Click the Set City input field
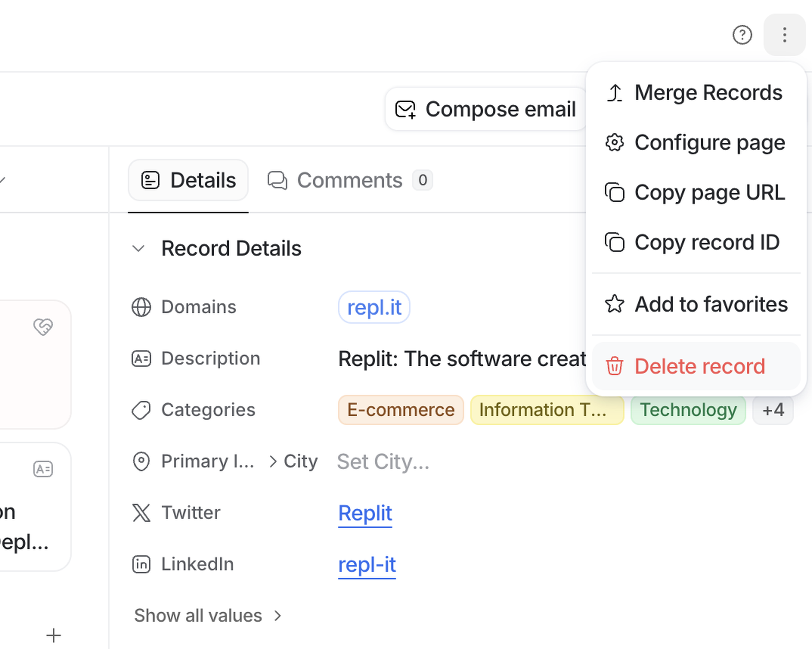The width and height of the screenshot is (812, 649). 383,461
